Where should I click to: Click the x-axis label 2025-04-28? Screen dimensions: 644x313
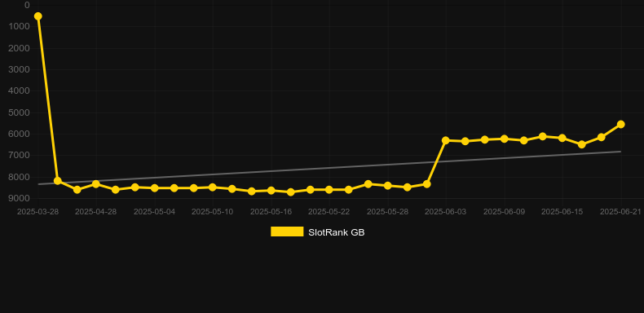coord(95,212)
